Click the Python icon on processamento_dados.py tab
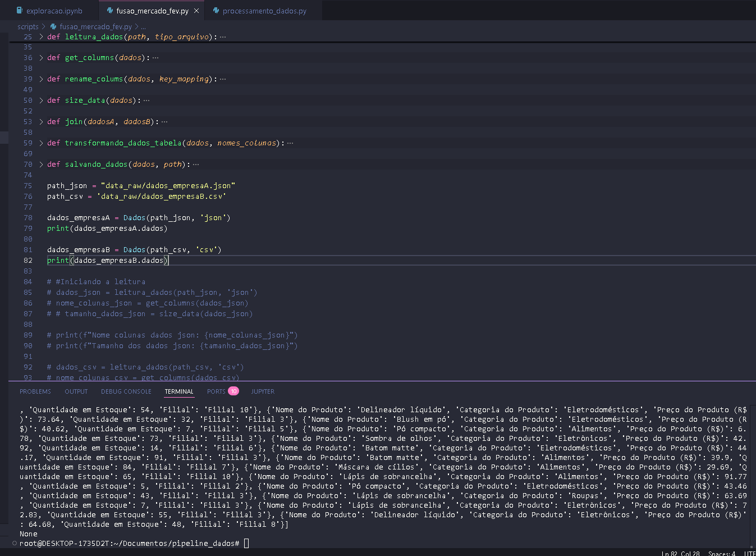 coord(216,11)
